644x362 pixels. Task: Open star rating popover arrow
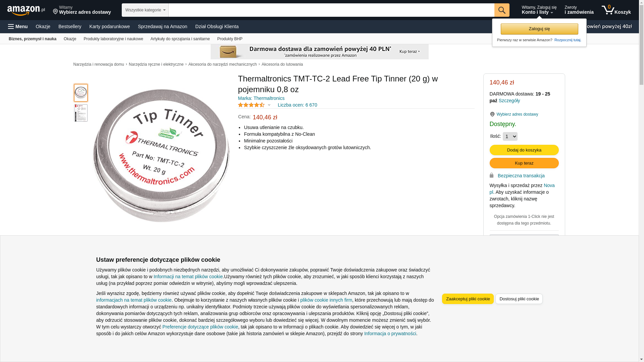point(269,105)
